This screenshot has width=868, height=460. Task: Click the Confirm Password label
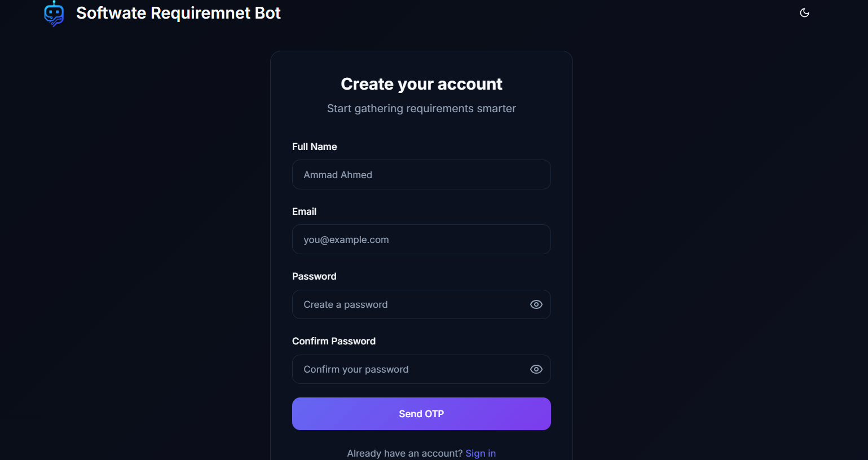click(334, 341)
